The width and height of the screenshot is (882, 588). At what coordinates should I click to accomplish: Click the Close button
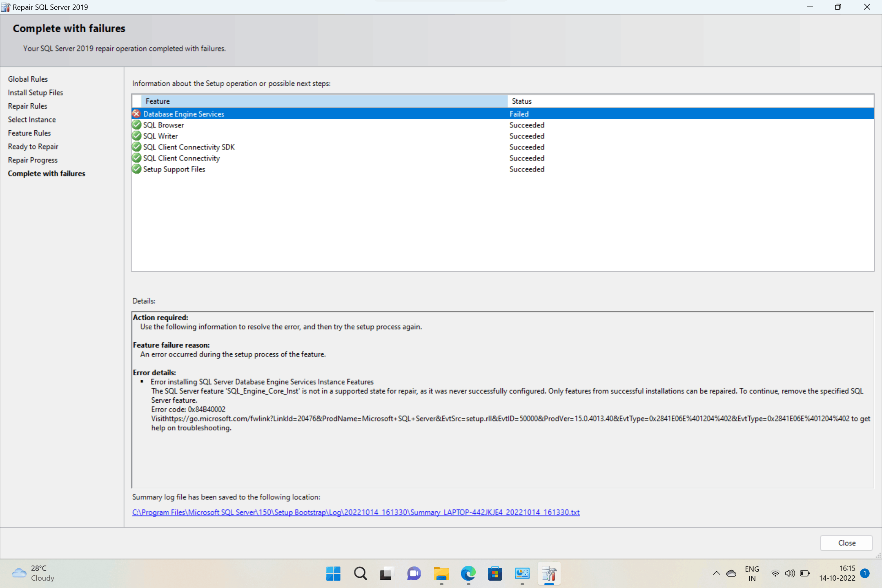[846, 543]
